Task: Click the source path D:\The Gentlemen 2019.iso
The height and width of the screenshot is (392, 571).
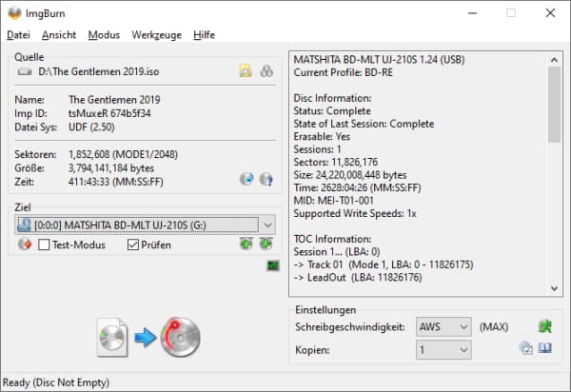Action: coord(99,71)
